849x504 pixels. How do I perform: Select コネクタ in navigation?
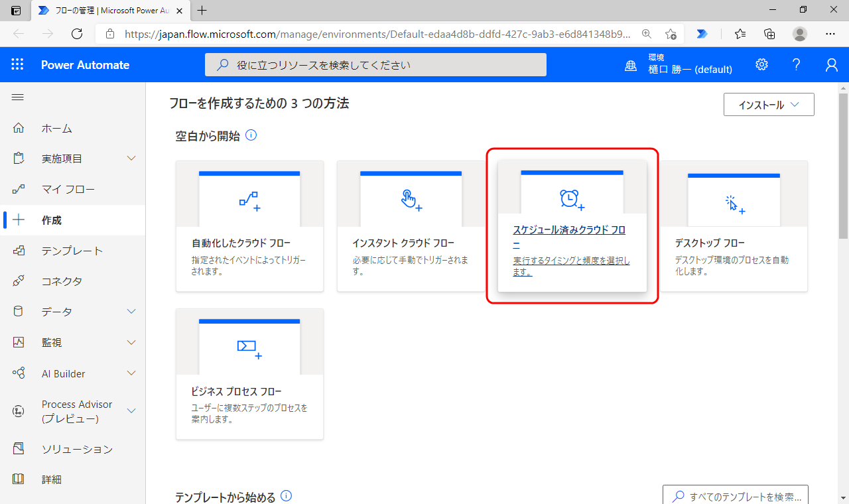[62, 281]
